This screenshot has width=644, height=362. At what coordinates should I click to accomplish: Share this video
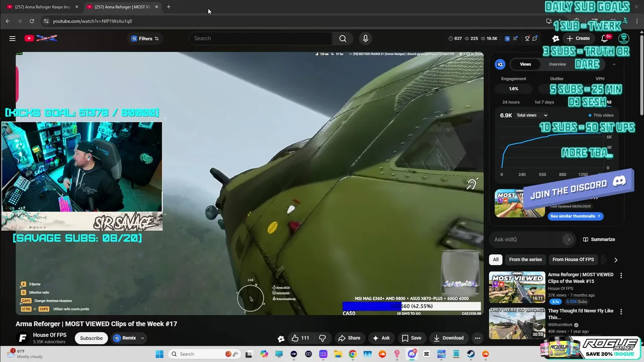coord(349,338)
